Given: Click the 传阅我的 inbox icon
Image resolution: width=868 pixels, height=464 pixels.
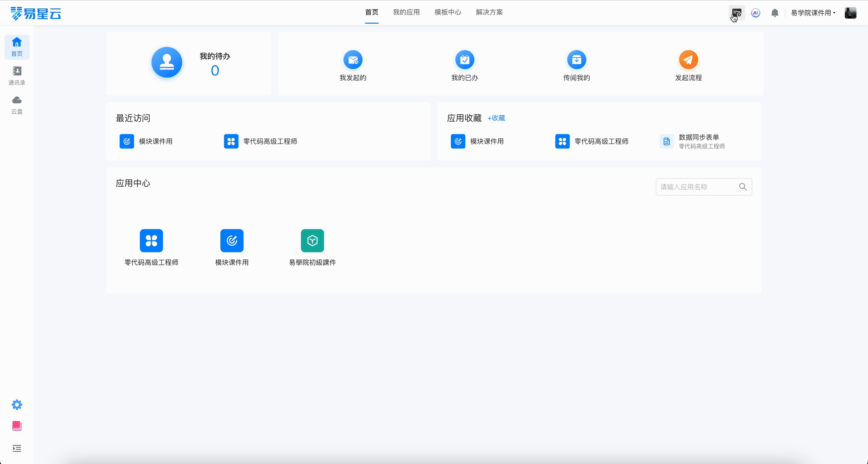Looking at the screenshot, I should click(576, 60).
